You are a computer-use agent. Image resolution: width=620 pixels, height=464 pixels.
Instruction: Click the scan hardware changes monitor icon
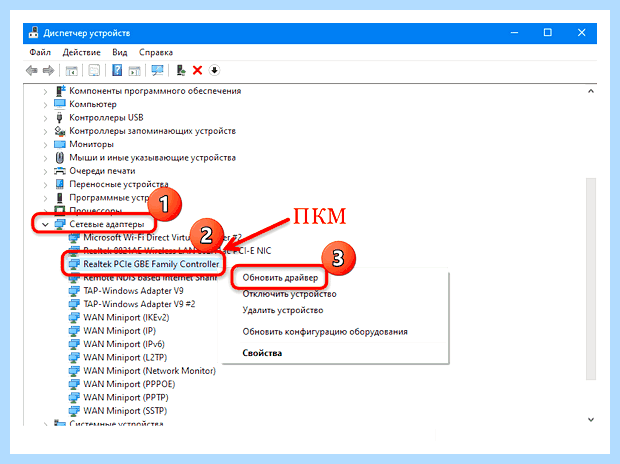click(157, 70)
